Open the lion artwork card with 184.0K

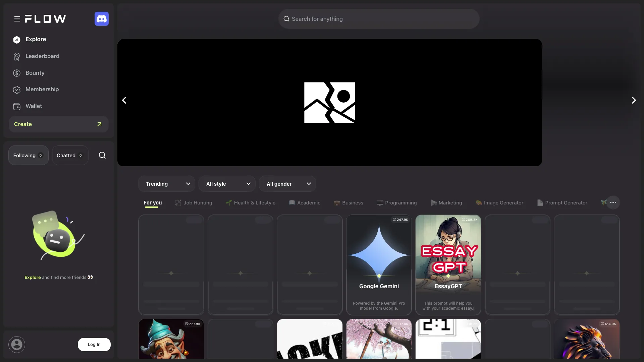point(587,339)
